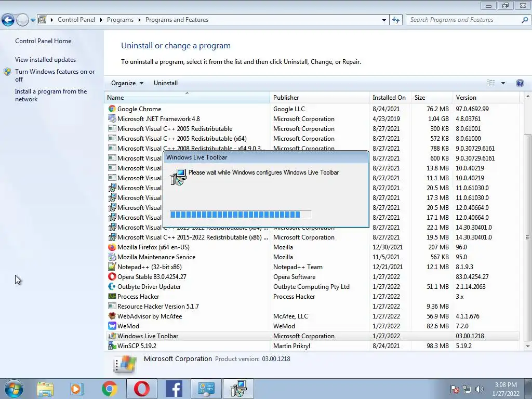Open View installed updates link
This screenshot has width=532, height=399.
pyautogui.click(x=46, y=59)
